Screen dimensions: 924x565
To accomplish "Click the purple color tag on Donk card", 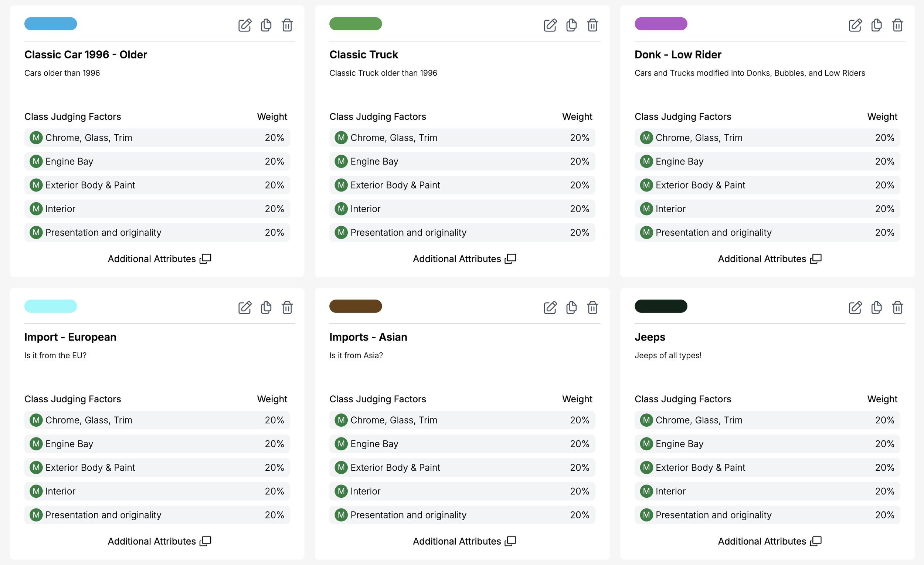I will pyautogui.click(x=661, y=24).
